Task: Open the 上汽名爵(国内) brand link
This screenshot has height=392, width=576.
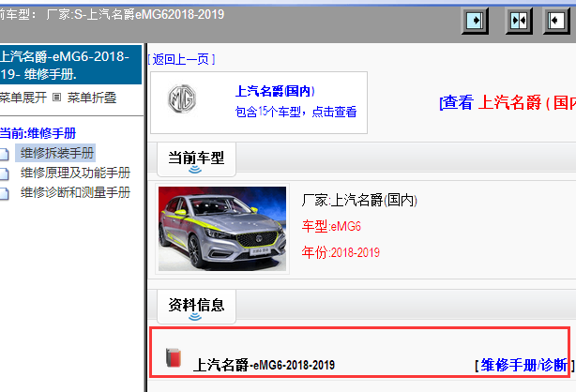Action: [275, 91]
